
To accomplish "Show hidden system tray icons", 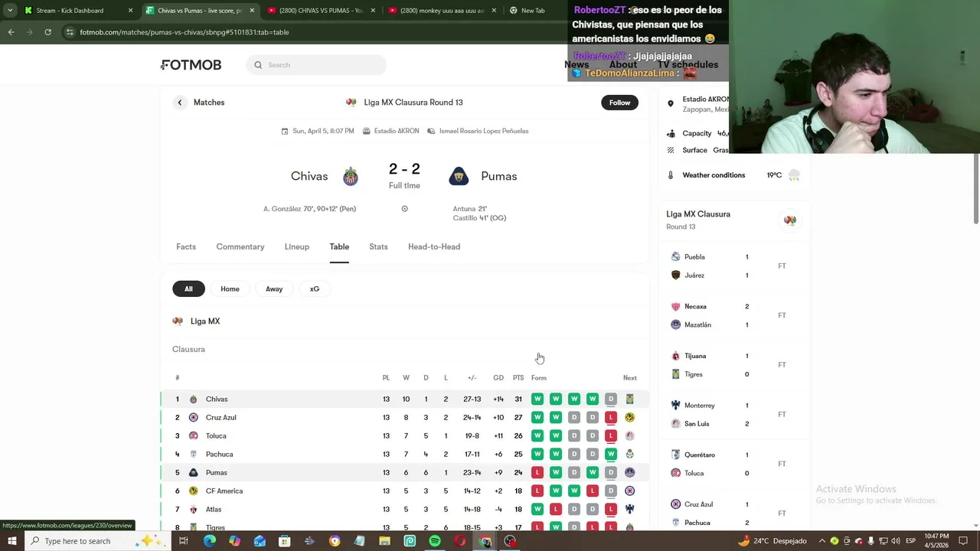I will pyautogui.click(x=822, y=541).
